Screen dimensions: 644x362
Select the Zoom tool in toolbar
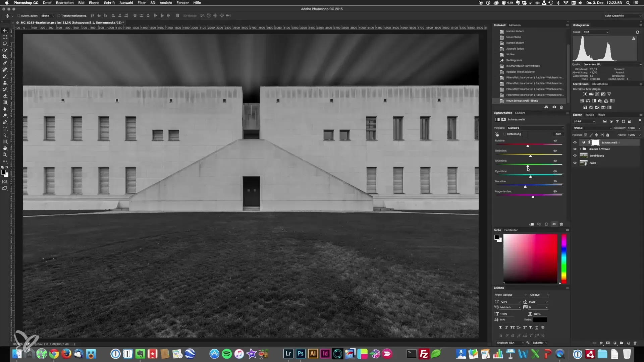5,155
